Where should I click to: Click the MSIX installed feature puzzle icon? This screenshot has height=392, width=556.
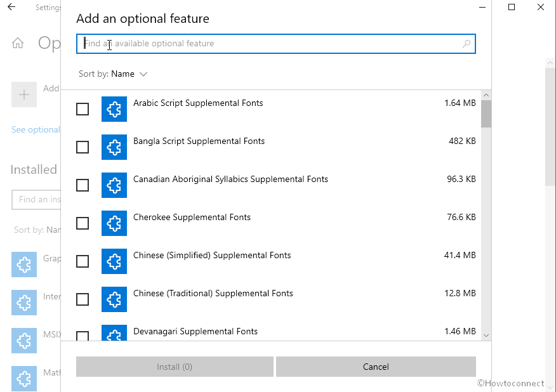tap(24, 341)
